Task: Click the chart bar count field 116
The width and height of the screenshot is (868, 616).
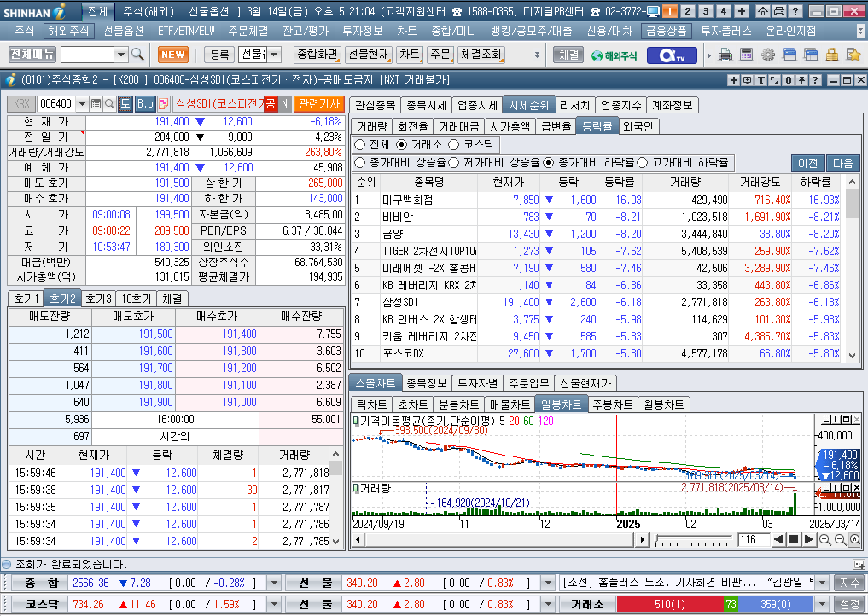Action: click(x=753, y=539)
